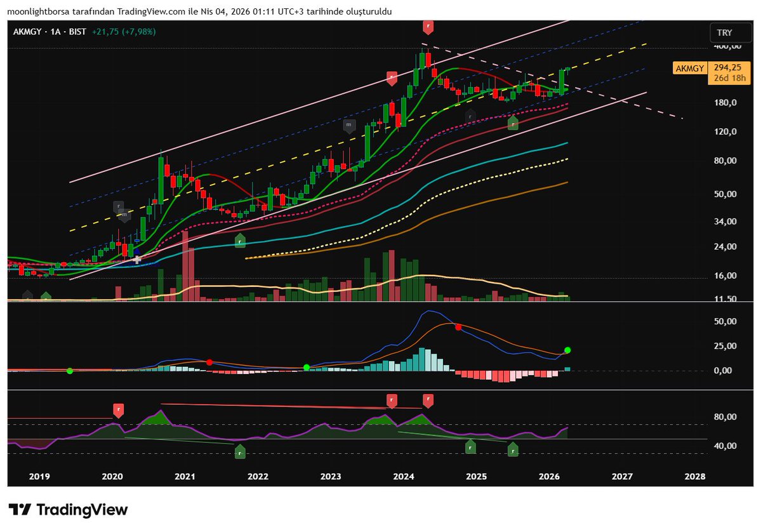Image resolution: width=761 pixels, height=532 pixels.
Task: Click the 26d 18h countdown label
Action: (x=729, y=78)
